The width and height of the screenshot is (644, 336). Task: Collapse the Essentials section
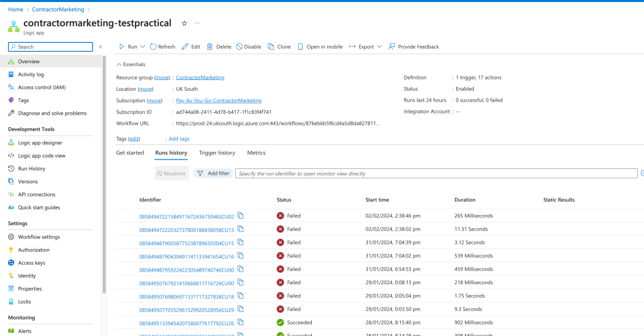[131, 64]
